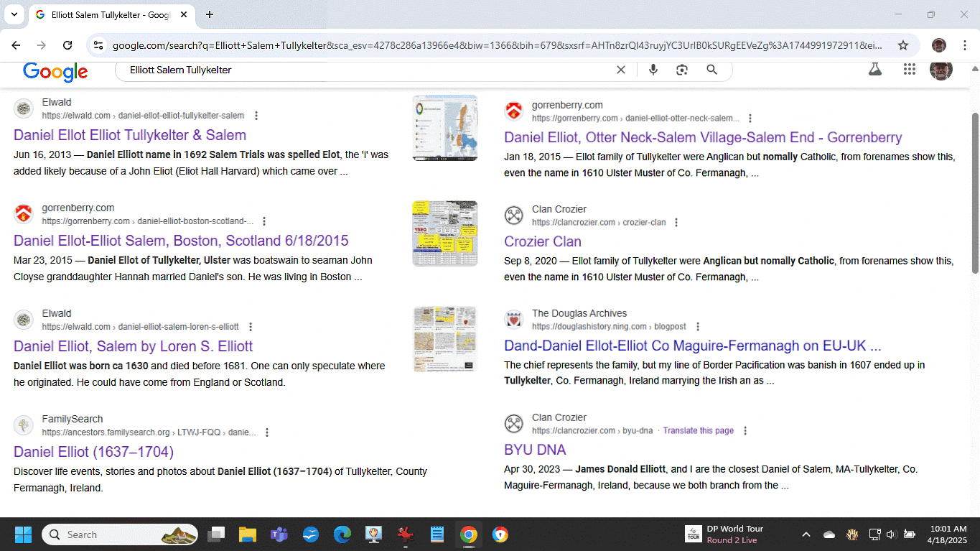This screenshot has width=980, height=551.
Task: Bookmark this page with the star icon
Action: [903, 45]
